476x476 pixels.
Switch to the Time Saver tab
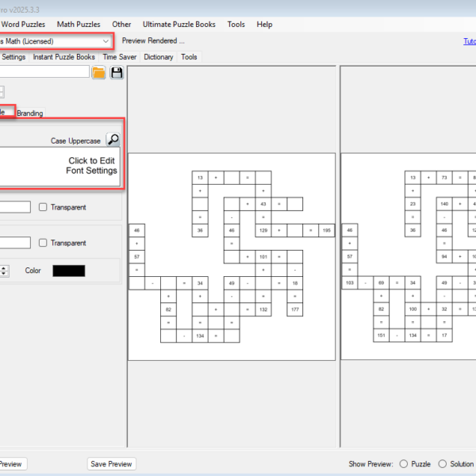pos(119,57)
